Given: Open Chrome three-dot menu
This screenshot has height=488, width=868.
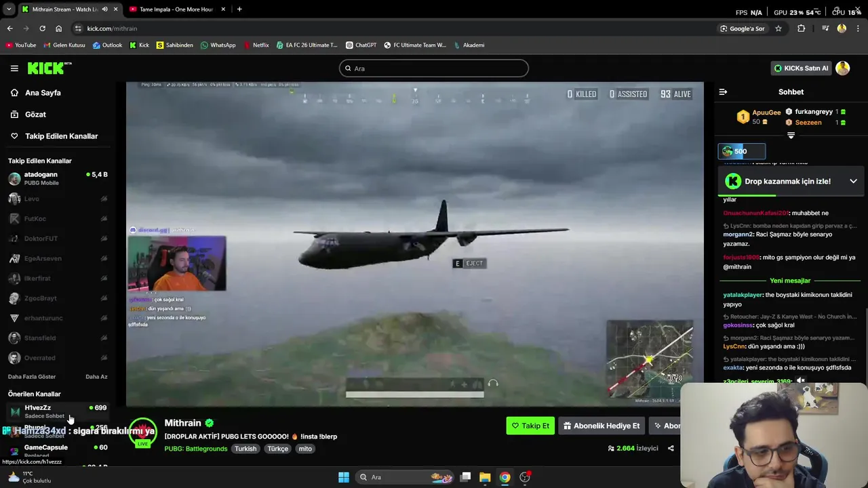Looking at the screenshot, I should (x=858, y=28).
